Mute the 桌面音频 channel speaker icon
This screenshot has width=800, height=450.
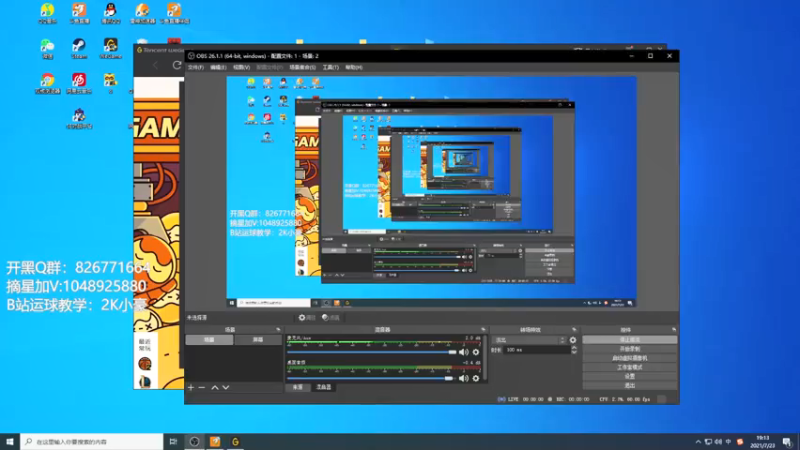point(463,378)
